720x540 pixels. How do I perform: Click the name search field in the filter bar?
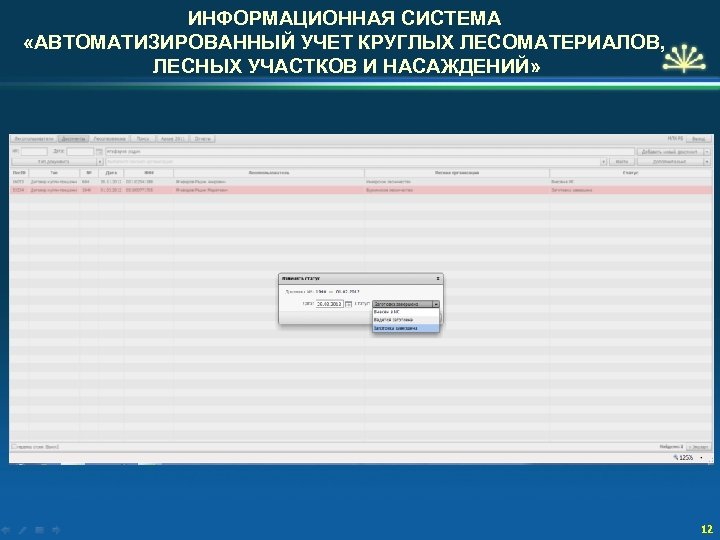pos(370,152)
